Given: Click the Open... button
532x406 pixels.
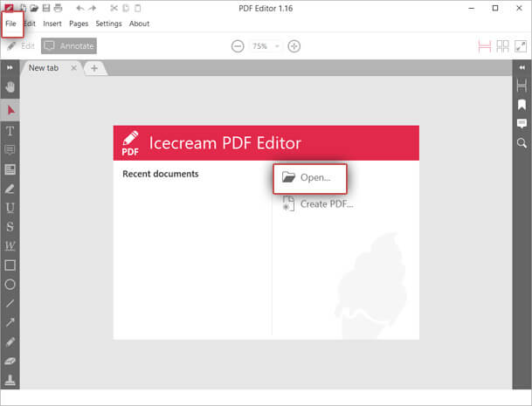Looking at the screenshot, I should coord(310,177).
